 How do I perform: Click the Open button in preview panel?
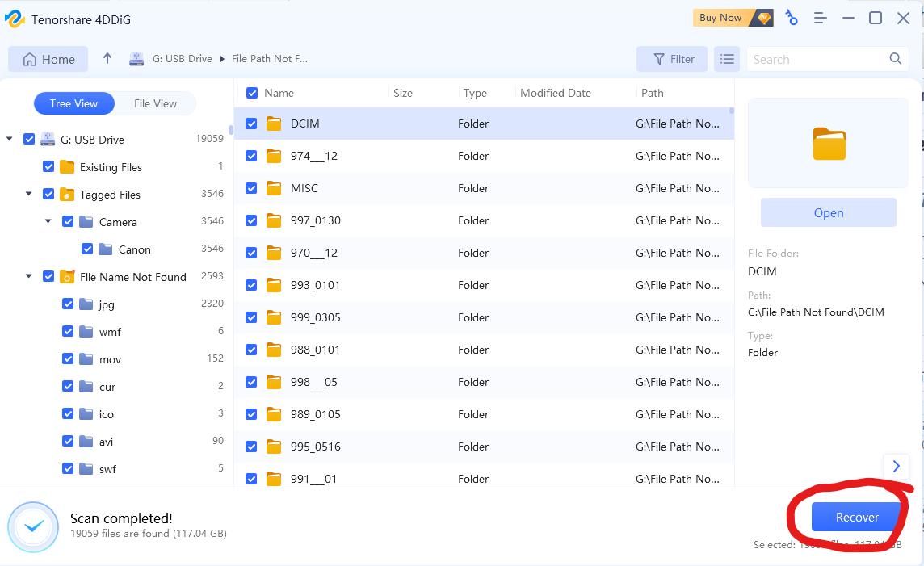(x=828, y=213)
